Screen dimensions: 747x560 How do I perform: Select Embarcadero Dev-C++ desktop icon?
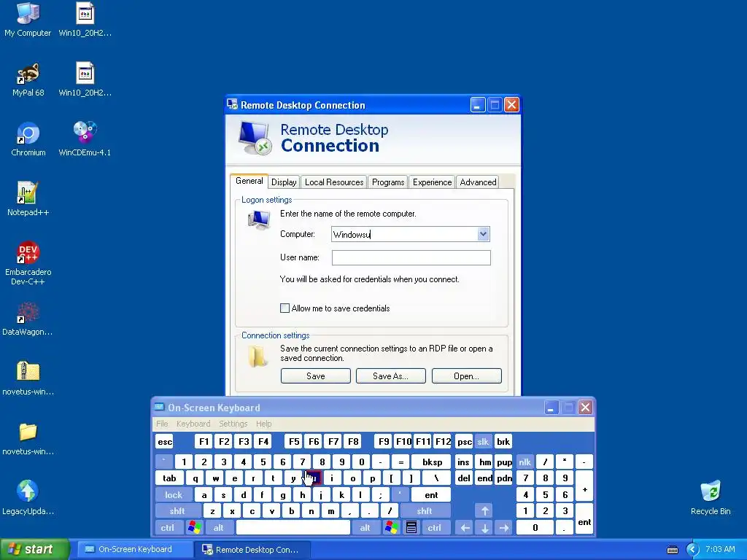pyautogui.click(x=28, y=263)
